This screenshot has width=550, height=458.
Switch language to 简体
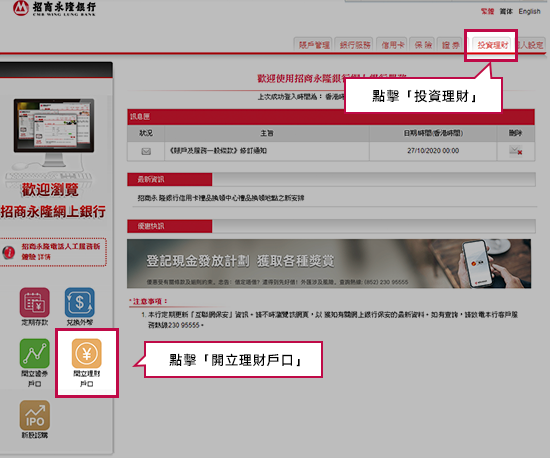click(506, 11)
